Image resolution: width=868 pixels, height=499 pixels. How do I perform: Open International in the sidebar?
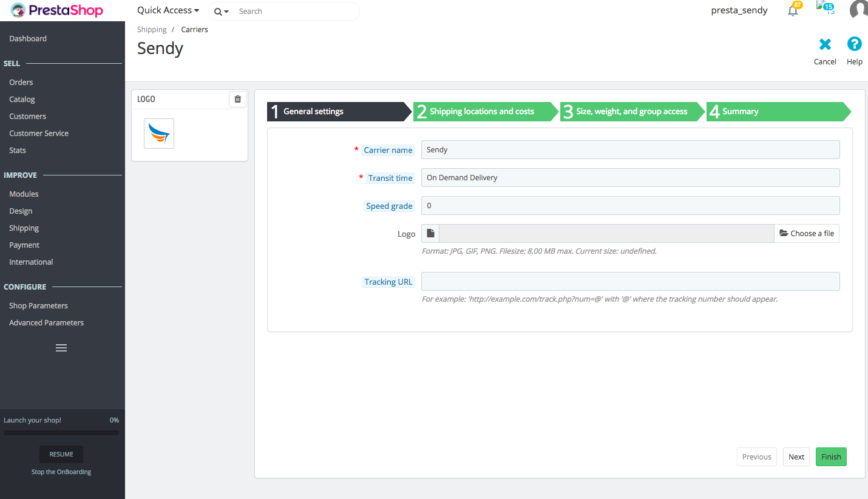31,262
